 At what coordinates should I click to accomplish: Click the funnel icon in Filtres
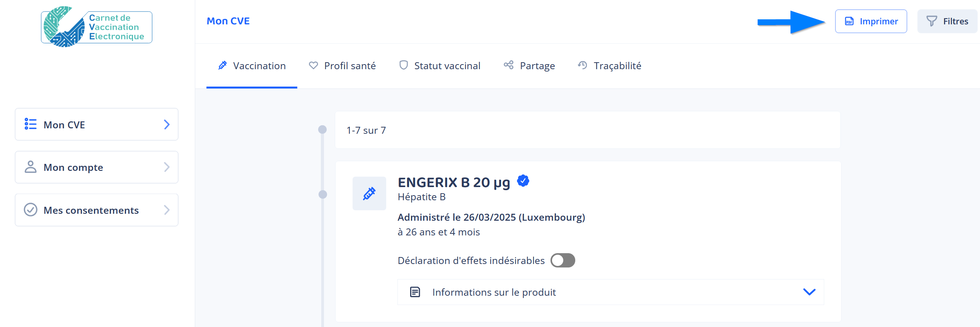[932, 21]
